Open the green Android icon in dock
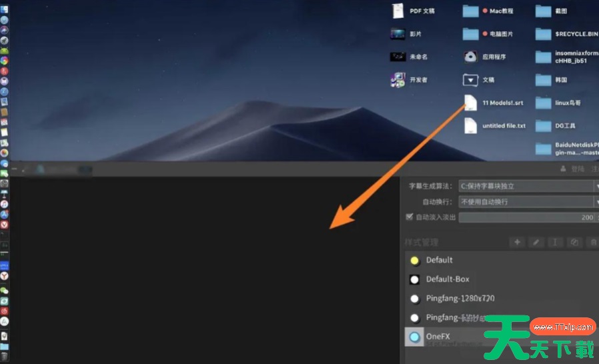The image size is (599, 364). pos(4,51)
